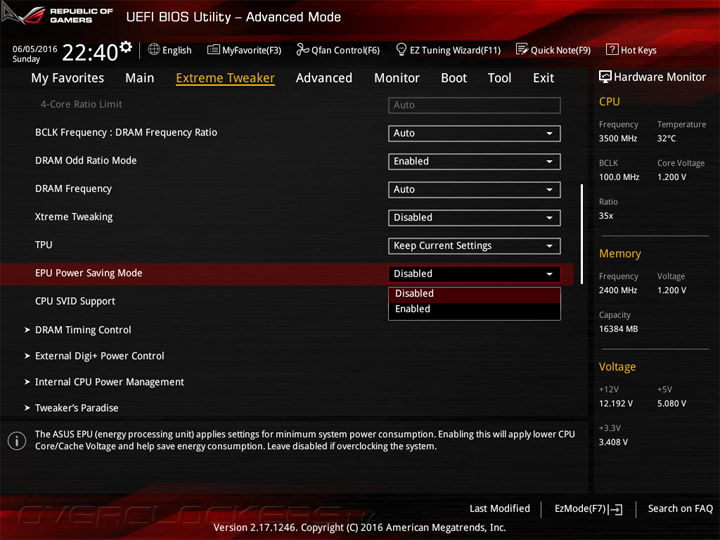This screenshot has height=540, width=720.
Task: Click the CPU temperature 32°C value
Action: coord(666,139)
